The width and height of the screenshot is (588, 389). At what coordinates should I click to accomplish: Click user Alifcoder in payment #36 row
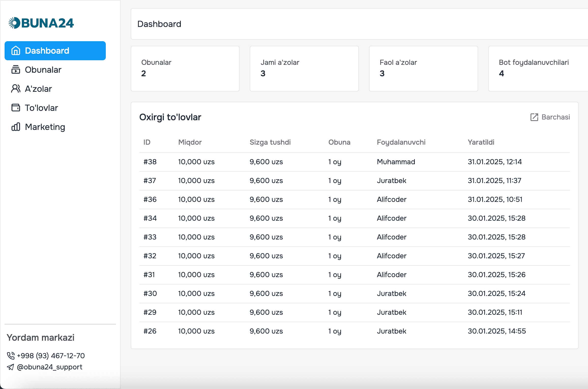392,199
